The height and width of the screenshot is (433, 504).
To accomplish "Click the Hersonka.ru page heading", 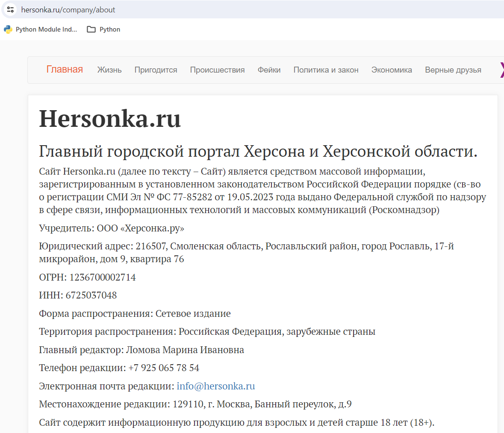I will pyautogui.click(x=110, y=119).
